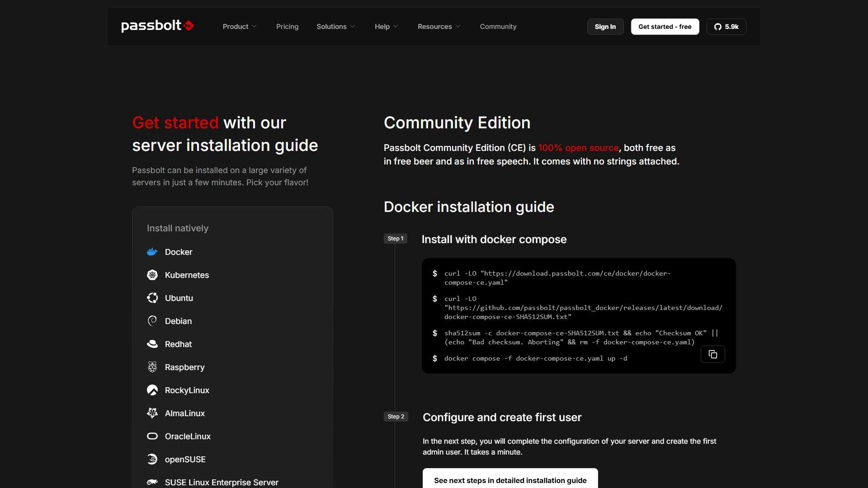Click the 'Community Edition' heading
Viewport: 868px width, 488px height.
tap(457, 123)
